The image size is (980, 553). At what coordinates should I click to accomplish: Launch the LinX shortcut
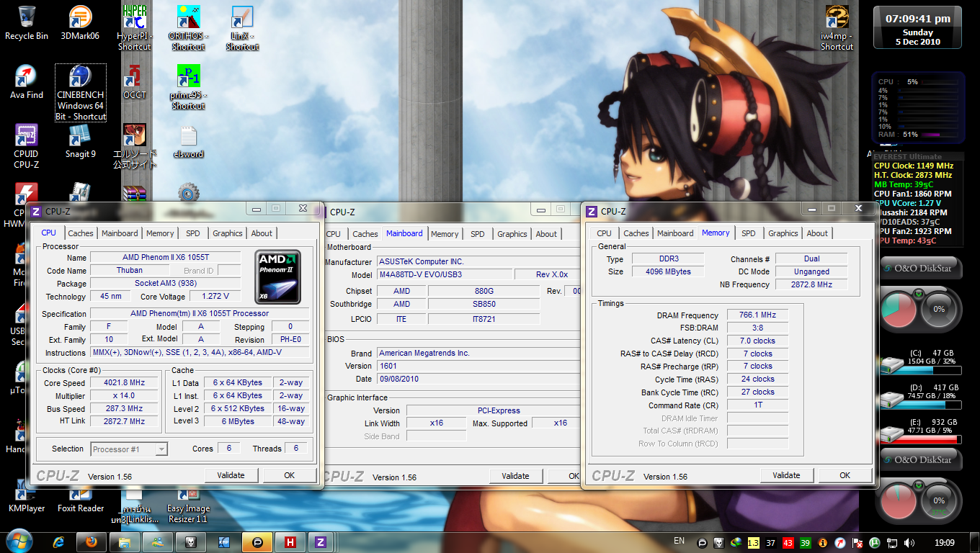point(242,17)
